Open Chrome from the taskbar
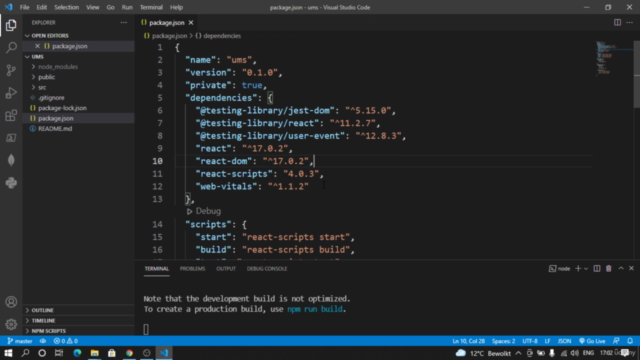The height and width of the screenshot is (360, 640). pos(129,353)
